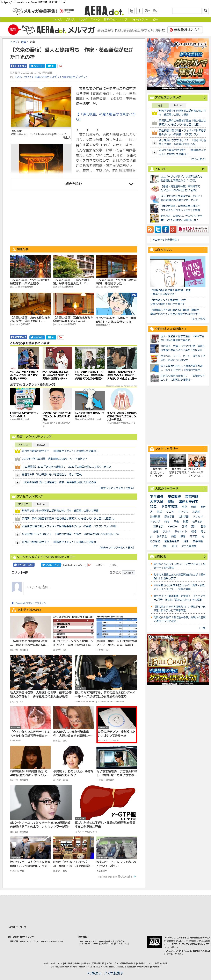The image size is (211, 980).
Task: Click the トップ breadcrumb link
Action: pyautogui.click(x=13, y=42)
